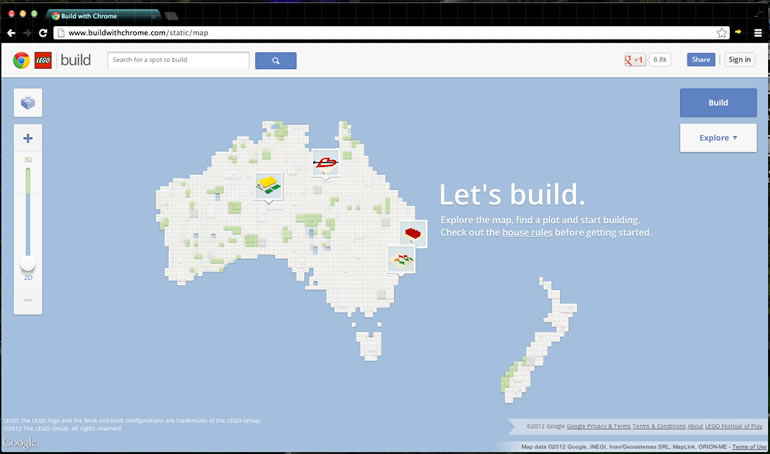Image resolution: width=770 pixels, height=454 pixels.
Task: Open the map Terms of Use link
Action: pyautogui.click(x=749, y=447)
